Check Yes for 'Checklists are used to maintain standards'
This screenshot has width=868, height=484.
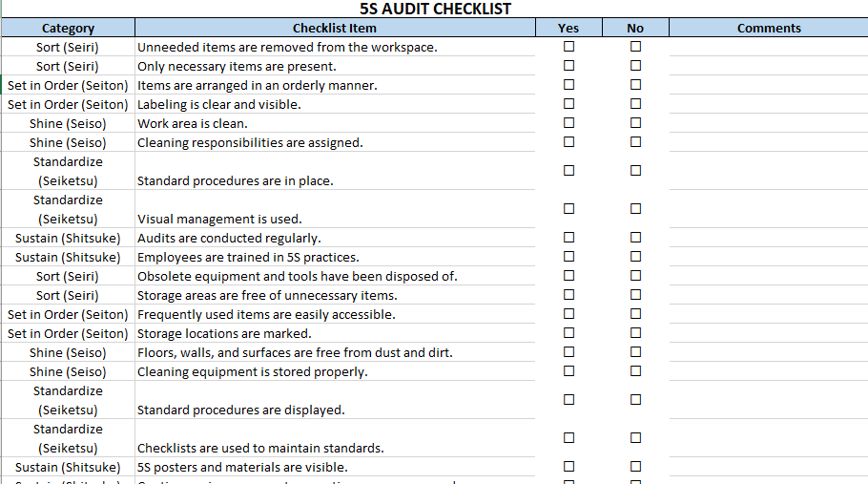pyautogui.click(x=568, y=437)
